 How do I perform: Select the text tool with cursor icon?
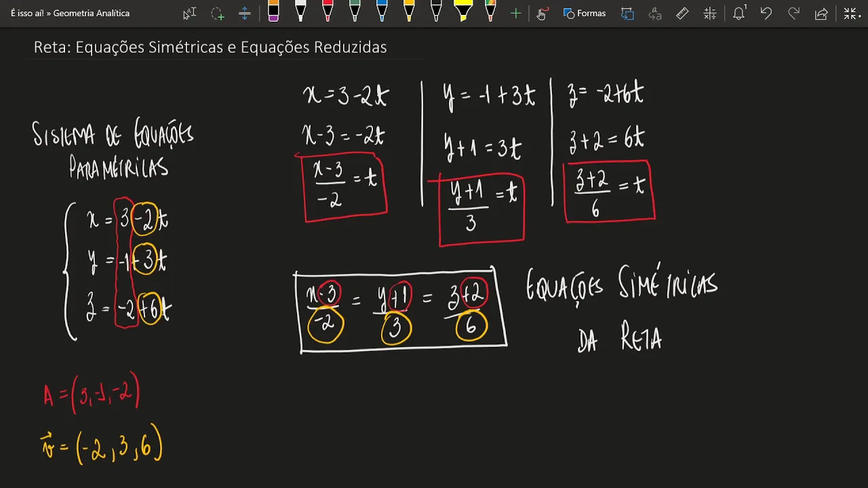click(190, 13)
